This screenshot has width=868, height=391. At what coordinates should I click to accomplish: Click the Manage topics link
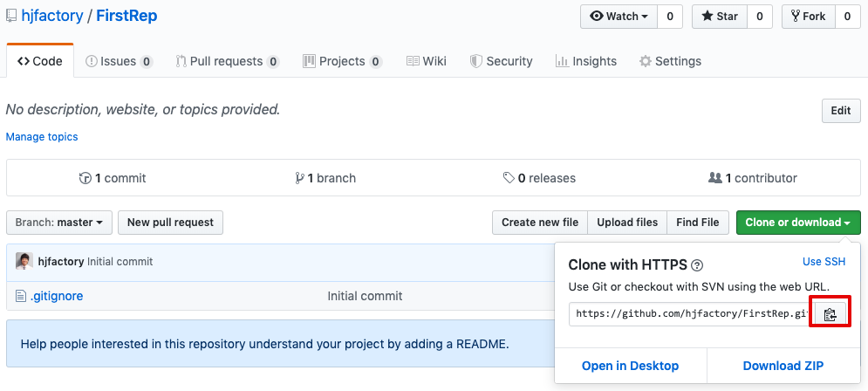click(x=42, y=137)
